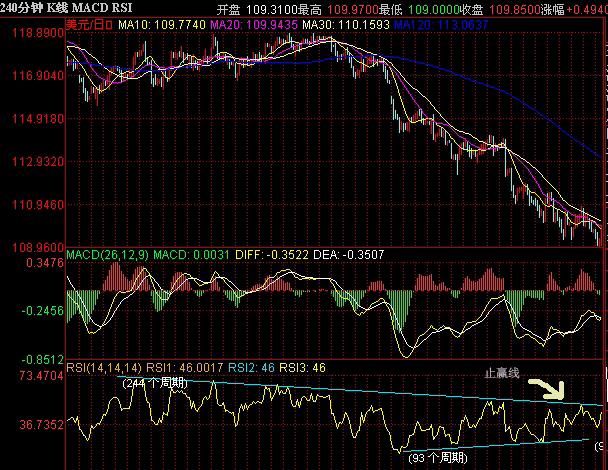Viewport: 608px width, 470px height.
Task: Click the -0.2456 MACD axis label
Action: click(43, 310)
